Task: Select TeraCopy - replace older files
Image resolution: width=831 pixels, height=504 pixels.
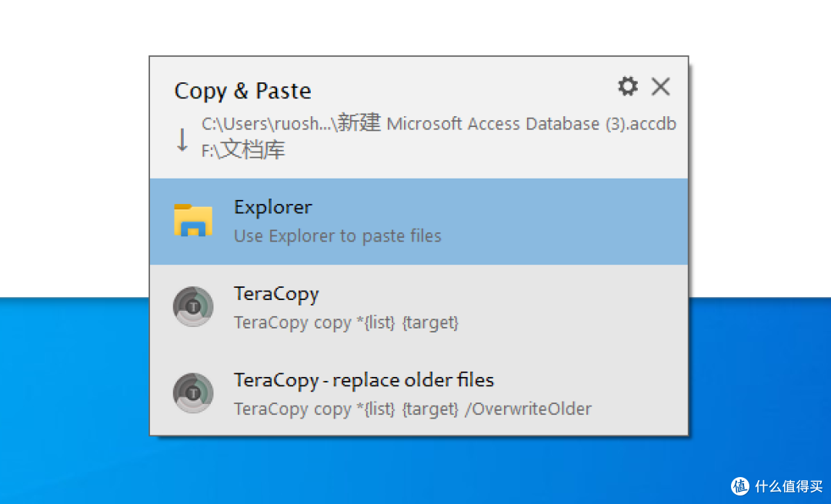Action: point(419,393)
